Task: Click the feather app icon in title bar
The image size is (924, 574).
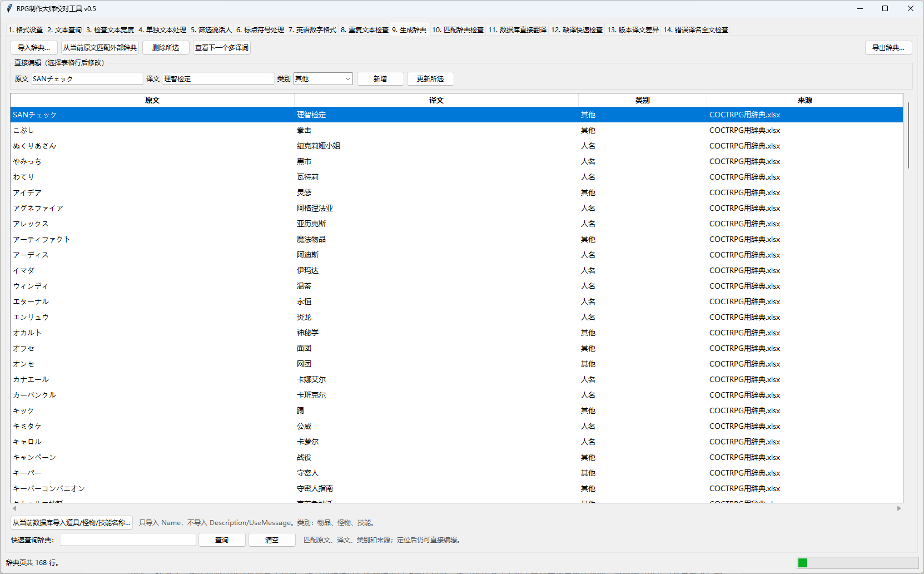Action: [x=9, y=8]
